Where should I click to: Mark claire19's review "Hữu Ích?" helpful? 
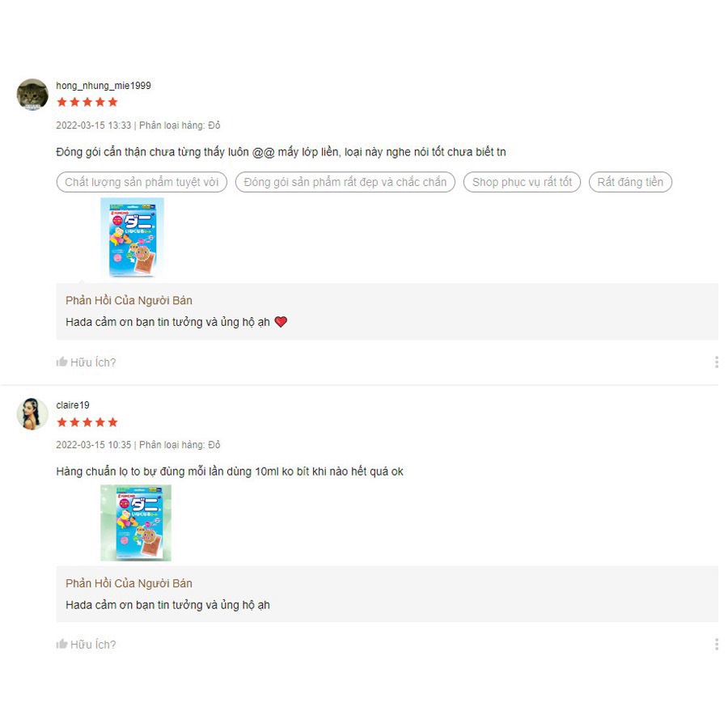86,645
